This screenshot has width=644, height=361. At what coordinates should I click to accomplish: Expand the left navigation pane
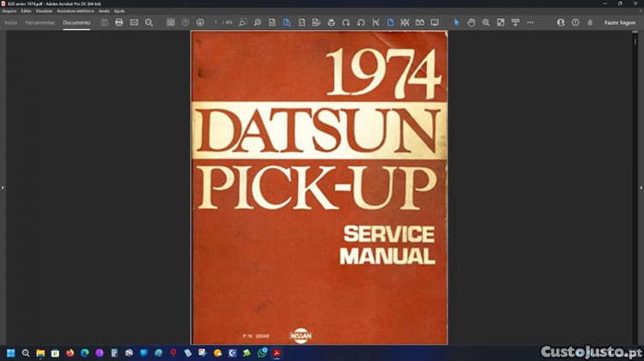tap(3, 187)
